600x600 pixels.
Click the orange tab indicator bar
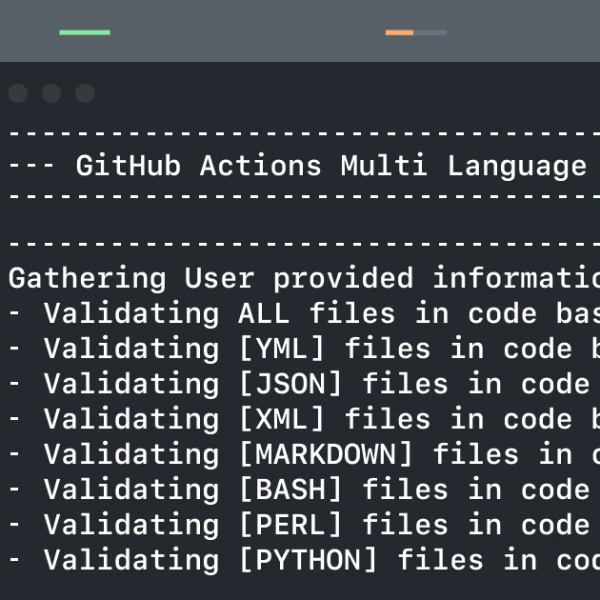pyautogui.click(x=399, y=33)
